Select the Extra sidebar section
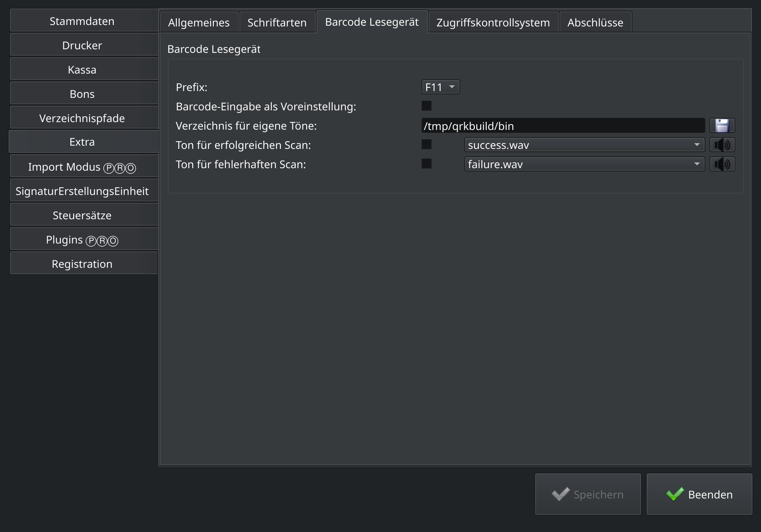 (84, 142)
